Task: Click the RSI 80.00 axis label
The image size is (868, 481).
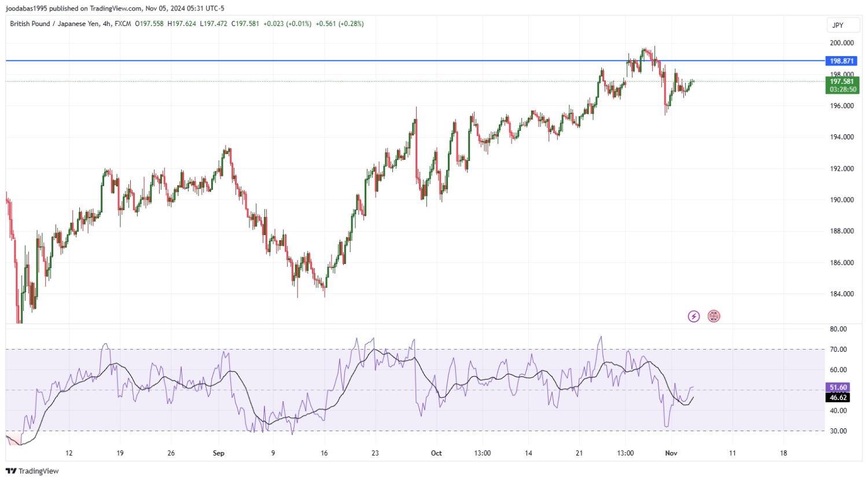Action: (x=838, y=329)
